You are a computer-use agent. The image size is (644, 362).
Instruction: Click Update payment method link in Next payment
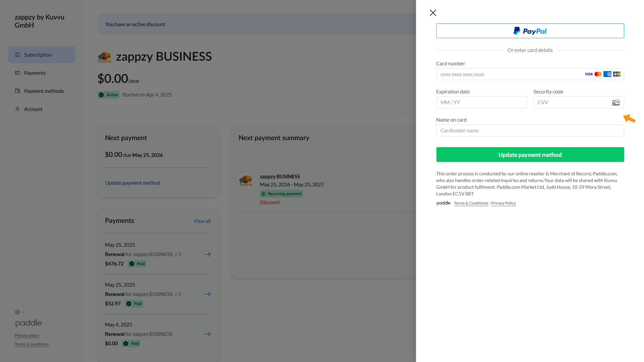pos(132,183)
